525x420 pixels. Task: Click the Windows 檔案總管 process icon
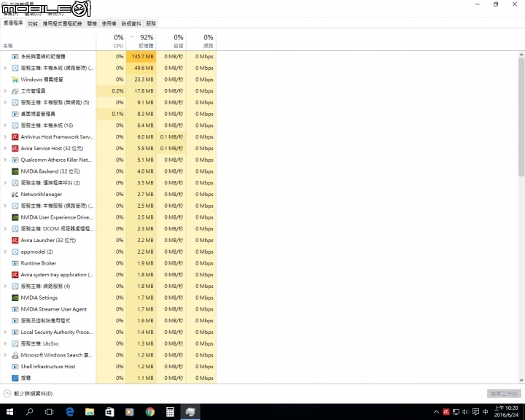coord(15,79)
